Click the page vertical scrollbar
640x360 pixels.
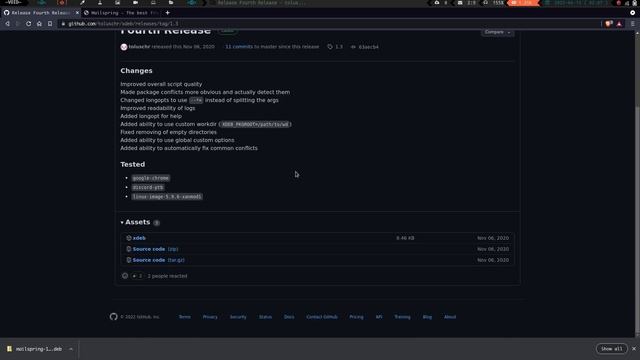(638, 184)
